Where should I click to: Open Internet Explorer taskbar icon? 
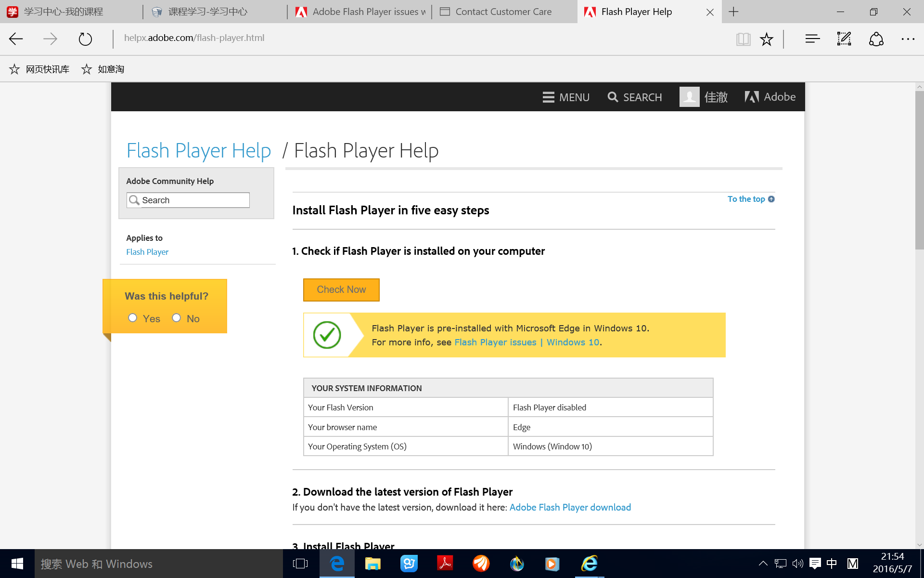point(590,564)
